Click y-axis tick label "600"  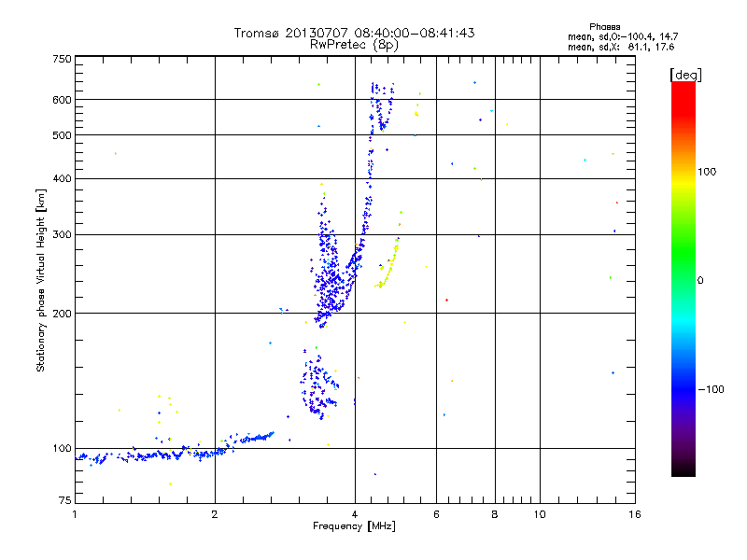[x=62, y=100]
